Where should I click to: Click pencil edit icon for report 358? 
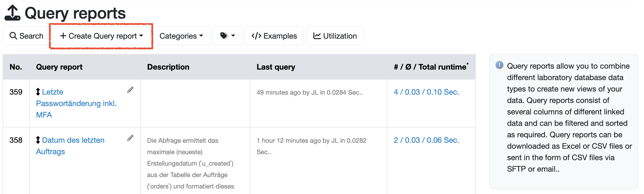click(130, 138)
